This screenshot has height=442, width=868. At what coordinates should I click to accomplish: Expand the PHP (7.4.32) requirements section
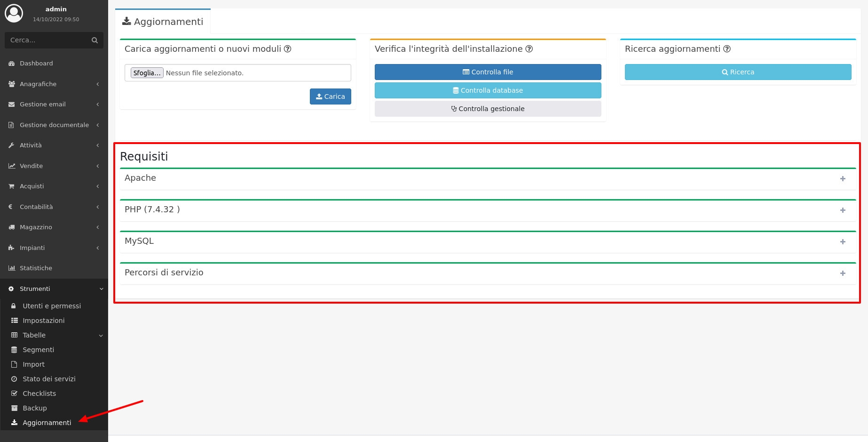(843, 210)
